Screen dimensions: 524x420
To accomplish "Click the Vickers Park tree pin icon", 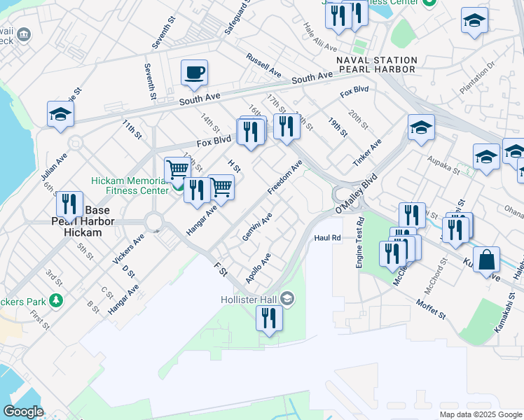I will coord(56,301).
